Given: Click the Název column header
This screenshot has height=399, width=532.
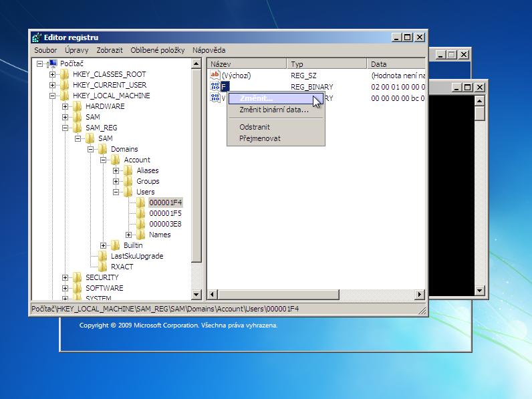Looking at the screenshot, I should pyautogui.click(x=247, y=64).
